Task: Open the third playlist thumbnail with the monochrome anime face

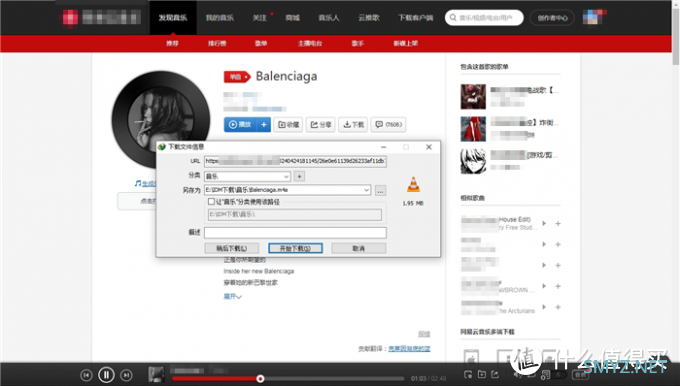Action: (x=473, y=161)
